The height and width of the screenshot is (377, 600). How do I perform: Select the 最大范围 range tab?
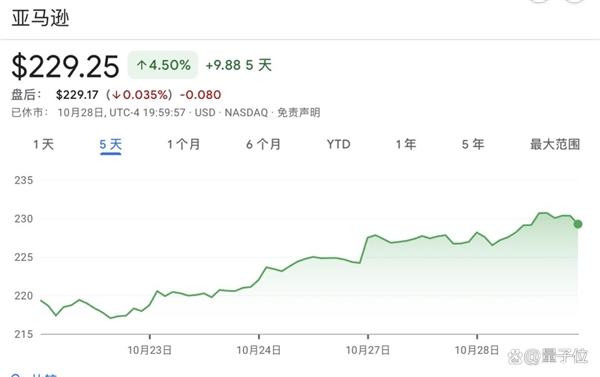point(555,144)
